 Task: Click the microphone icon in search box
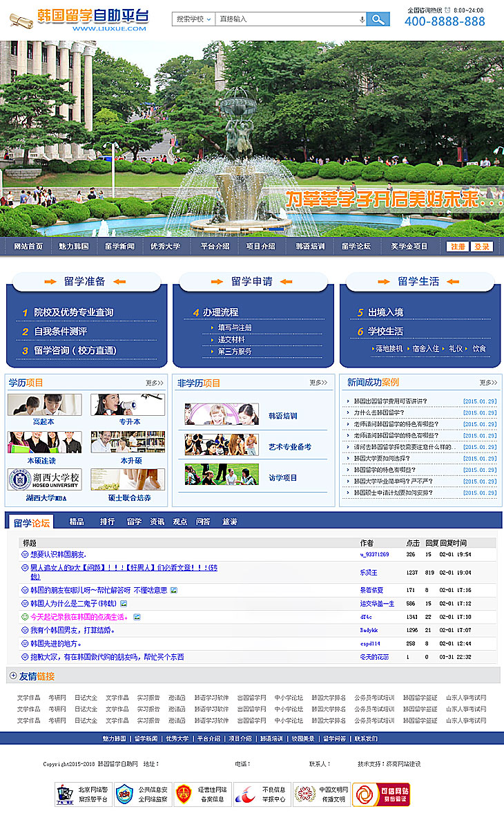362,19
